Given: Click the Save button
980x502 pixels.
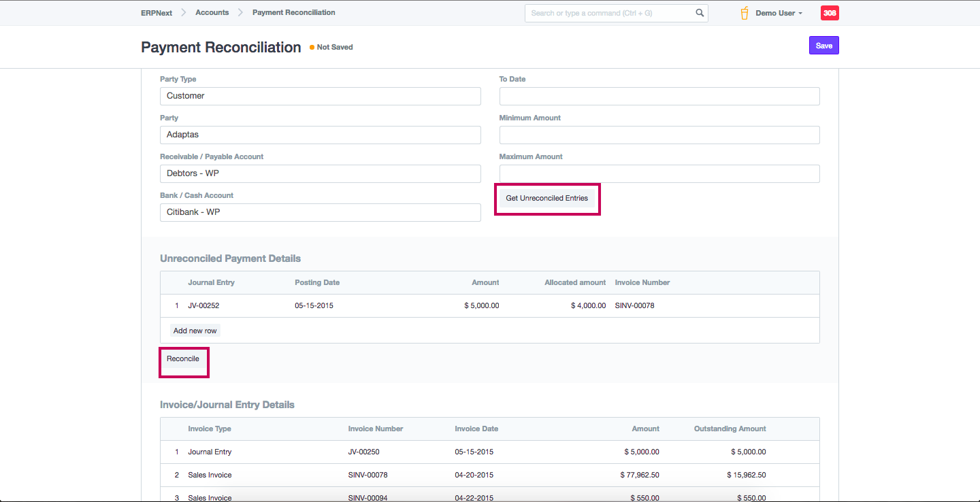Looking at the screenshot, I should click(x=823, y=46).
